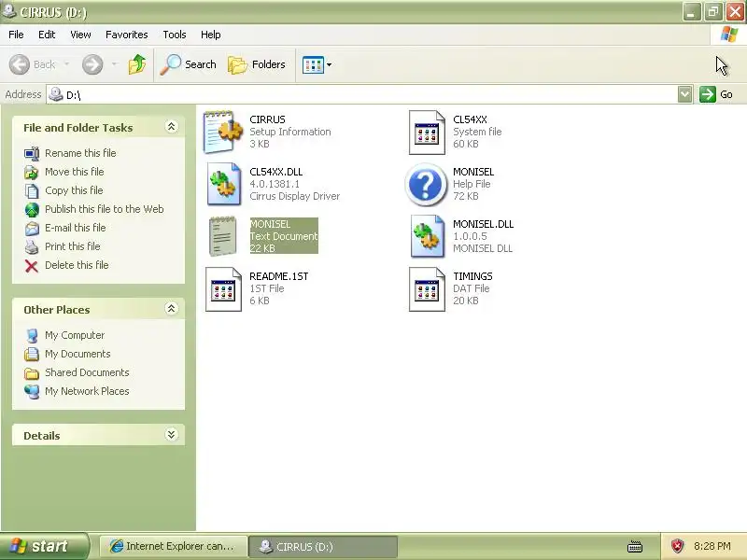Click the 8:28 PM system clock
This screenshot has width=747, height=560.
[712, 546]
